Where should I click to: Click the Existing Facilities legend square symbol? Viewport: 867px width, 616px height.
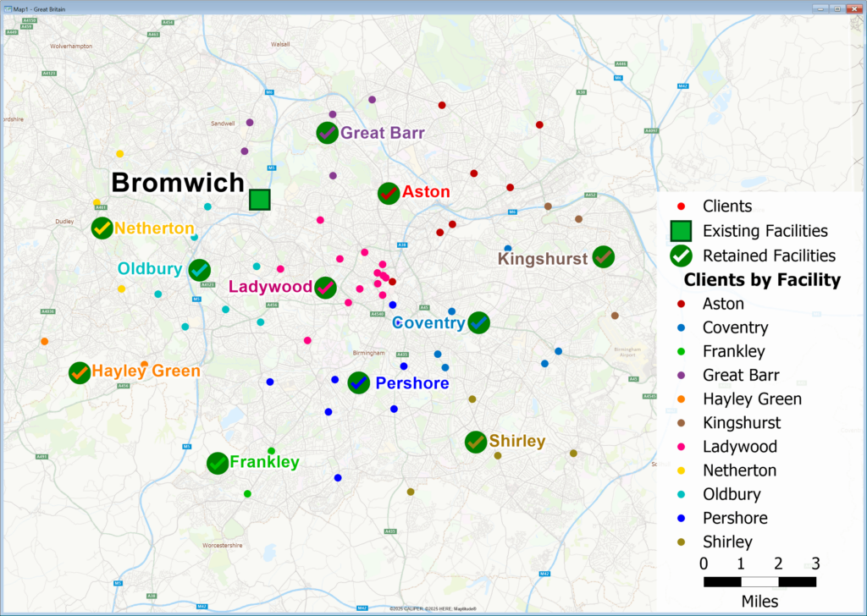coord(682,231)
